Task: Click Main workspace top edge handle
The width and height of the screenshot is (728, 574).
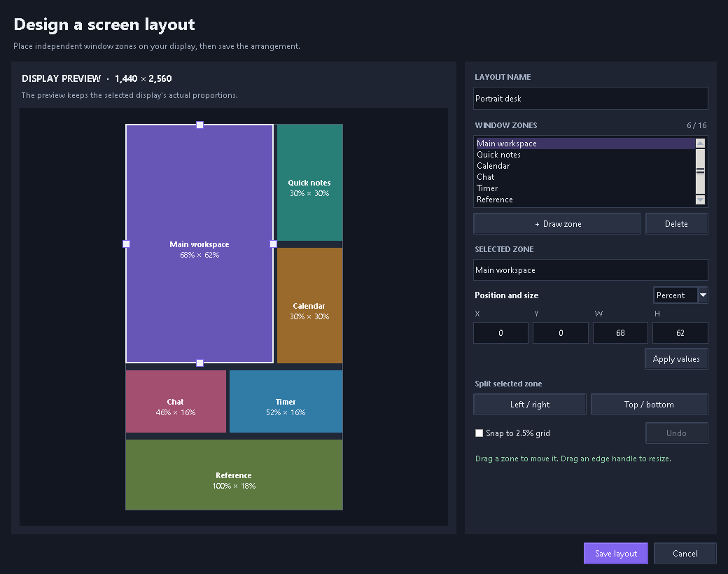Action: [x=199, y=125]
